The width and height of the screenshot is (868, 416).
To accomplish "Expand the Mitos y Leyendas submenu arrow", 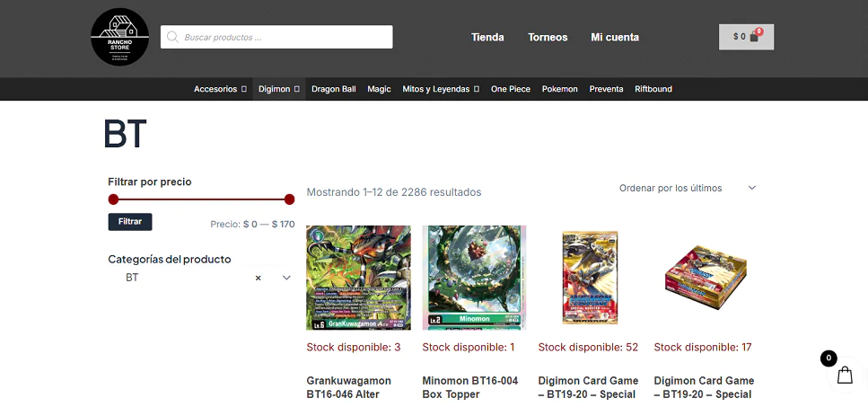I will [476, 89].
